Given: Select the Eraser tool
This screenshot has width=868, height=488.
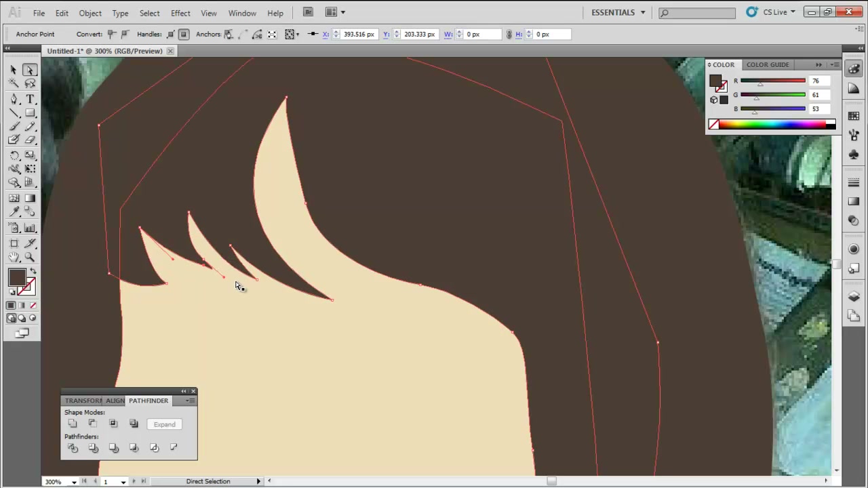Looking at the screenshot, I should (30, 140).
